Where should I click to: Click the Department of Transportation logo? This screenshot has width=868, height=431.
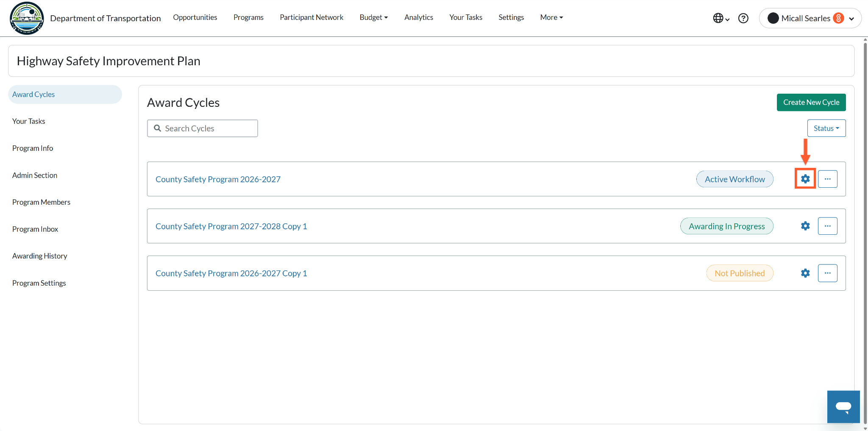tap(27, 18)
